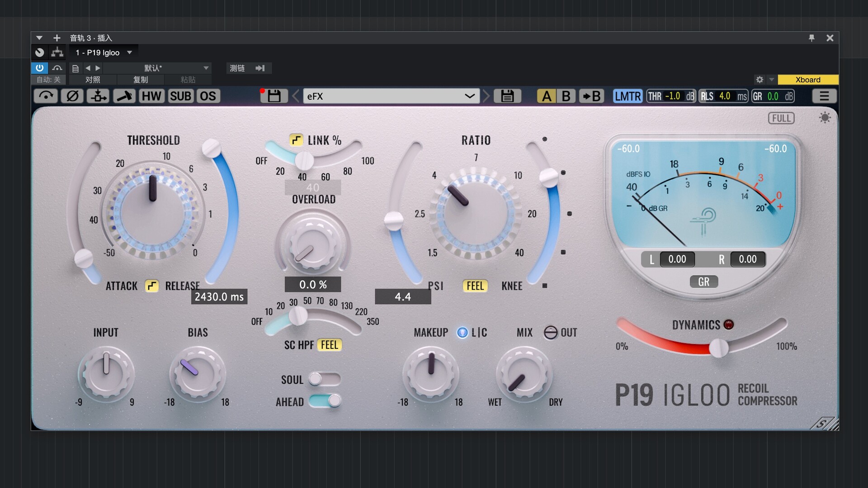
Task: Toggle the MAKEUP L|C blue button
Action: (x=462, y=333)
